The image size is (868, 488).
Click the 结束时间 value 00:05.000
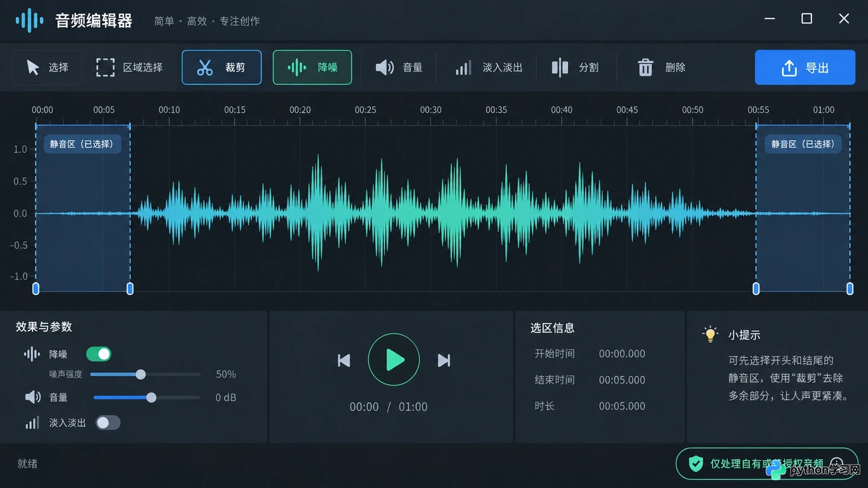(x=622, y=380)
